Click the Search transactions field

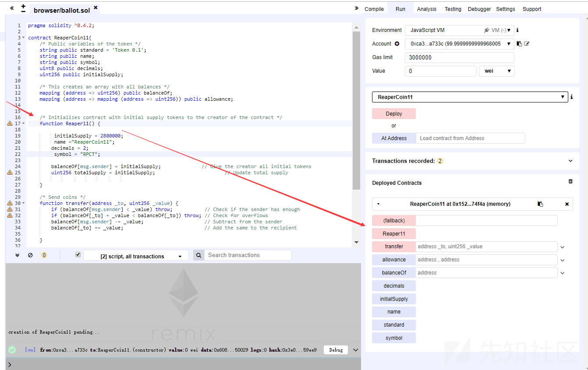(248, 255)
